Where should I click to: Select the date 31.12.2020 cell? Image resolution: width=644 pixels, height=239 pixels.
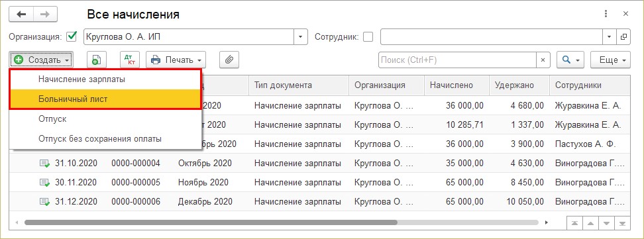coord(76,202)
